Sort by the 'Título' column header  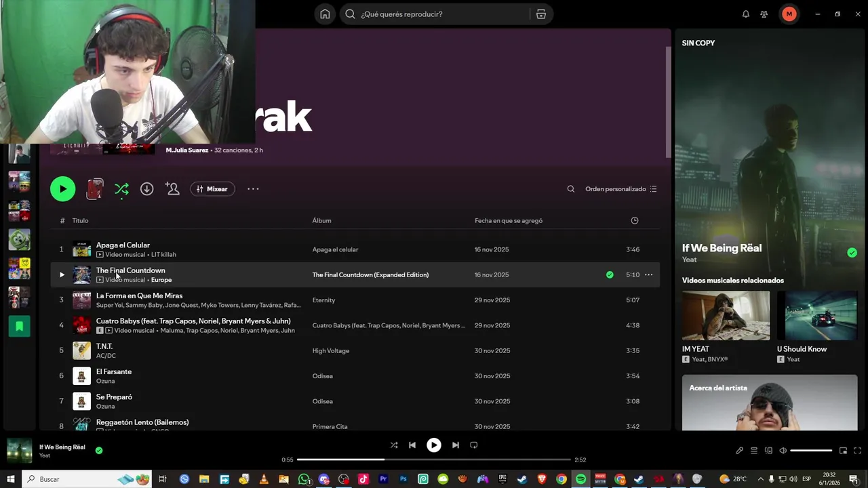(x=81, y=220)
